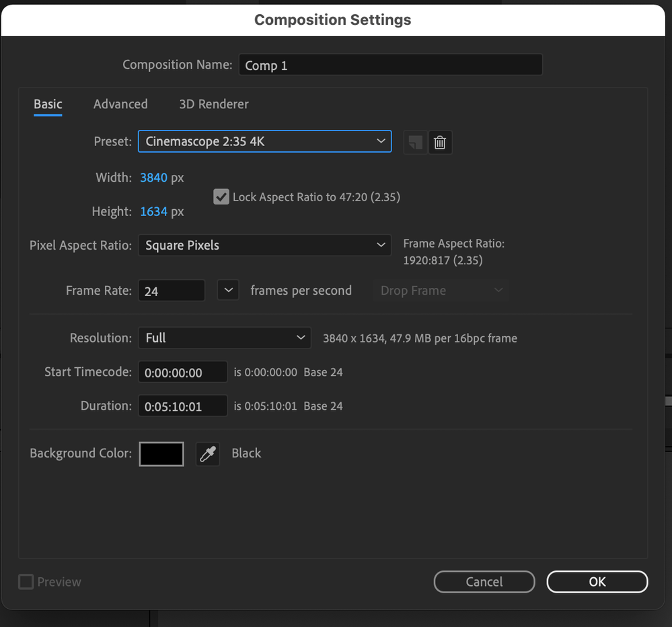Select the Width value 3840

point(153,178)
